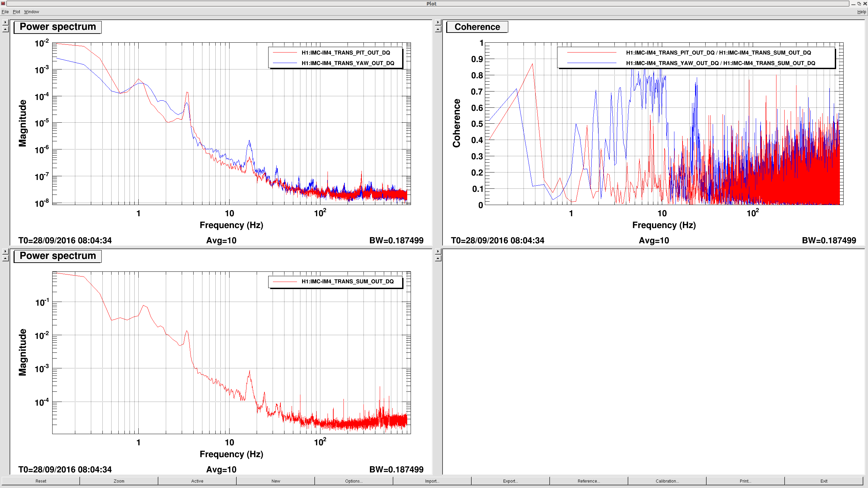Open the File menu
This screenshot has height=488, width=868.
pos(5,12)
